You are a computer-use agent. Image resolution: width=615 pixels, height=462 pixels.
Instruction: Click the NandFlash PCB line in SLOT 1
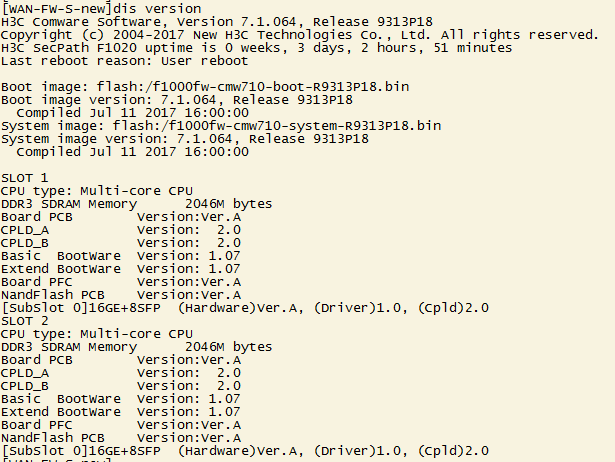[x=120, y=294]
